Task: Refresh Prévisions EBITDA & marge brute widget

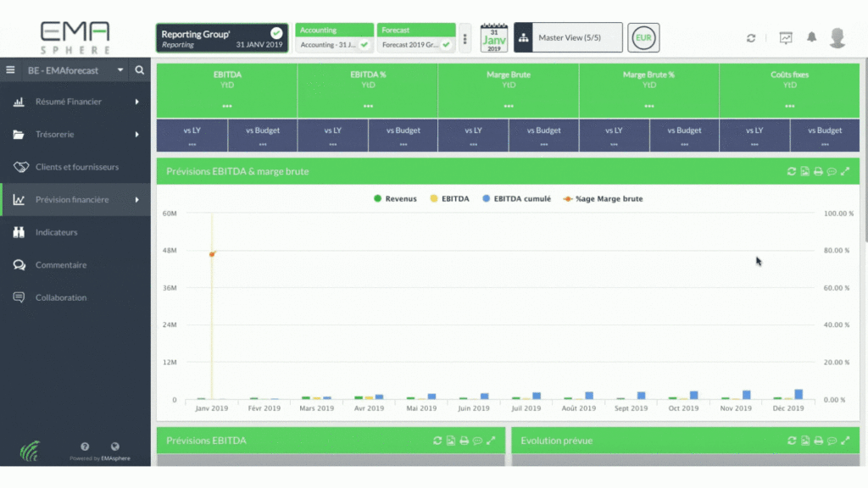Action: point(792,171)
